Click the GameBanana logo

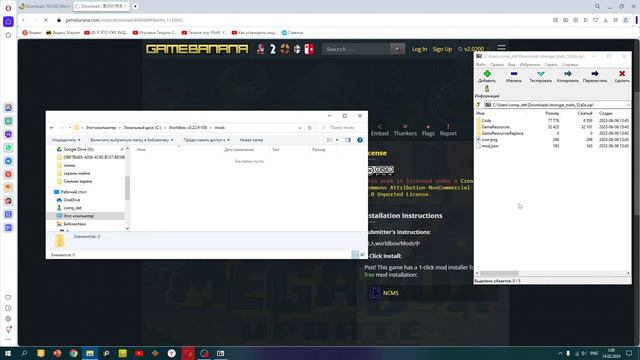tap(197, 49)
